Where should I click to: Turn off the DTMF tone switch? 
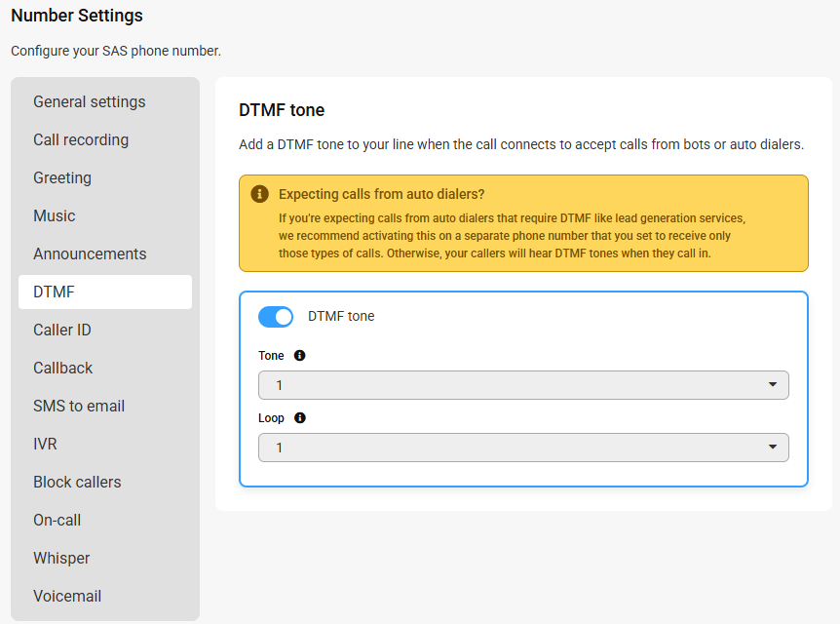pos(276,317)
